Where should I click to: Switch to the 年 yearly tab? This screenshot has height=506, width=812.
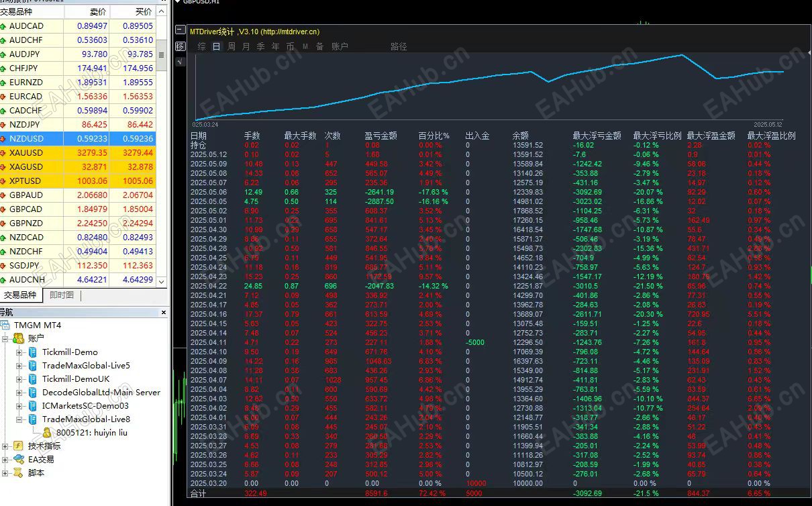coord(276,46)
